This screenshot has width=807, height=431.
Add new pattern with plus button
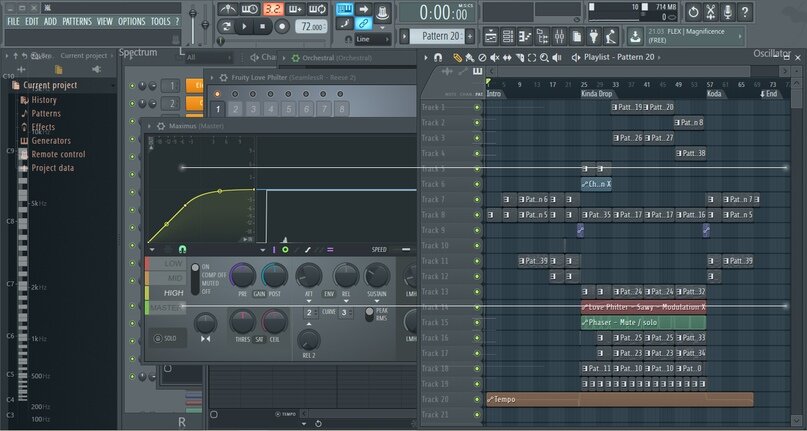click(x=470, y=36)
